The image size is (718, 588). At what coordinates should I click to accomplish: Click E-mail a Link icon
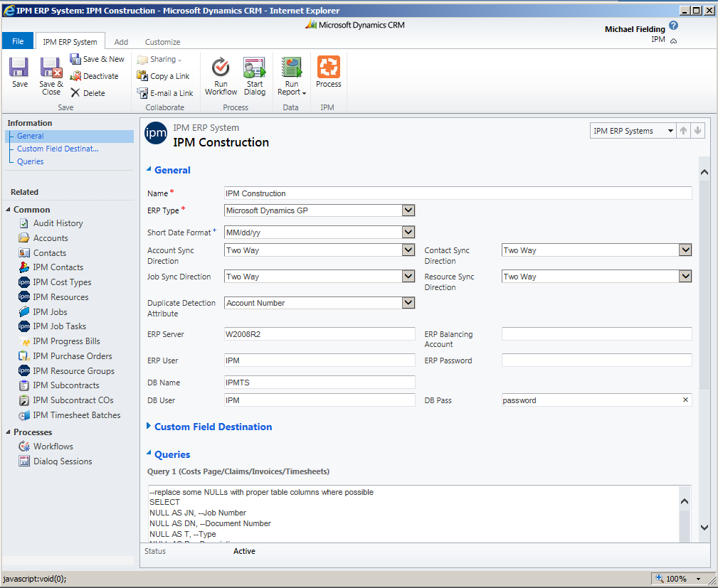tap(142, 93)
